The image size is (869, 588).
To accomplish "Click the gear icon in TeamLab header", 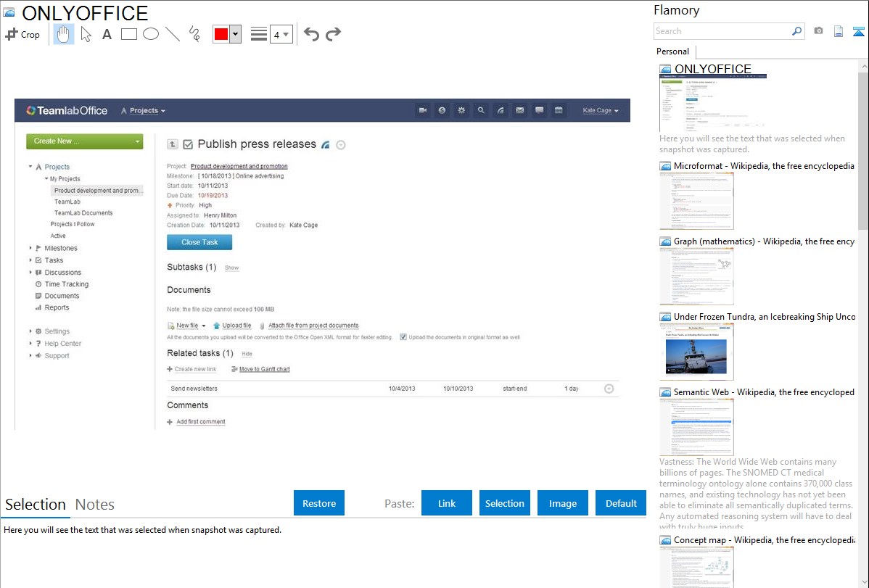I will click(461, 110).
